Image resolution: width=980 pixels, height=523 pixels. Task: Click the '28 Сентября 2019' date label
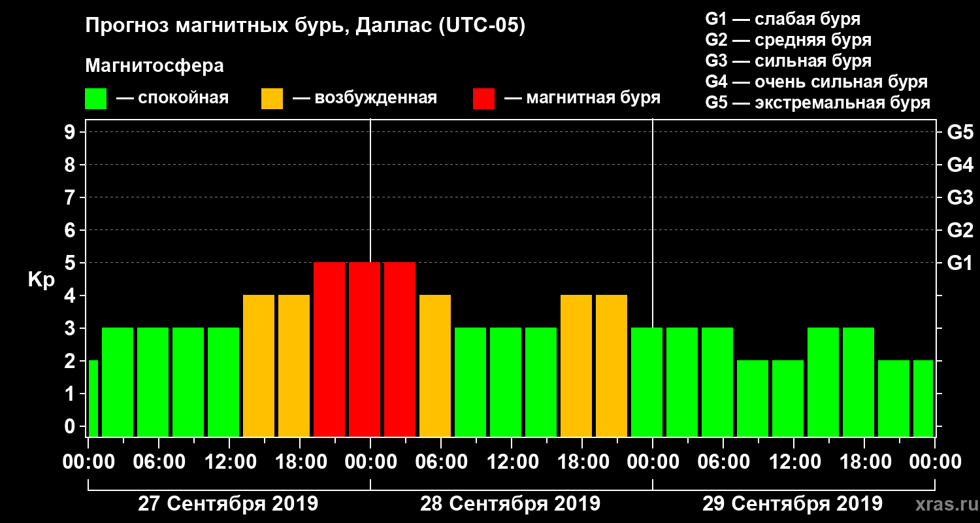click(510, 504)
